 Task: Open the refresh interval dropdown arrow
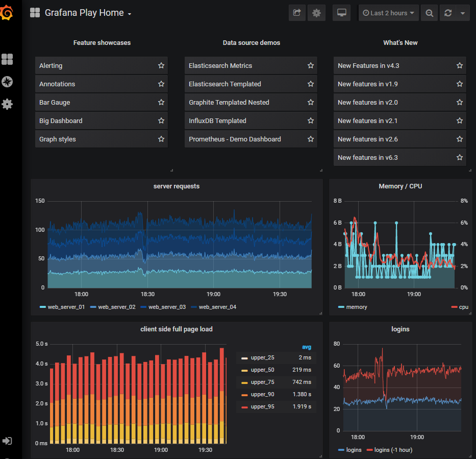coord(463,13)
